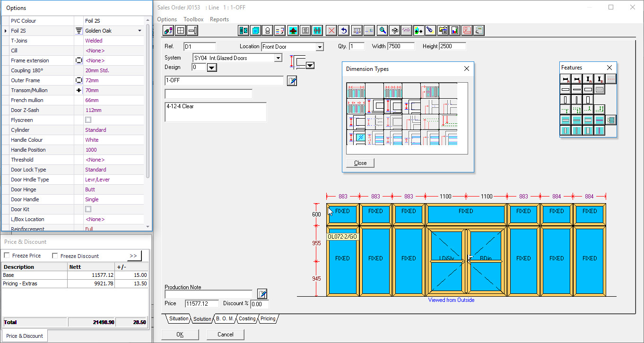Click the Production Note edit icon
Viewport: 644px width, 343px height.
coord(262,294)
